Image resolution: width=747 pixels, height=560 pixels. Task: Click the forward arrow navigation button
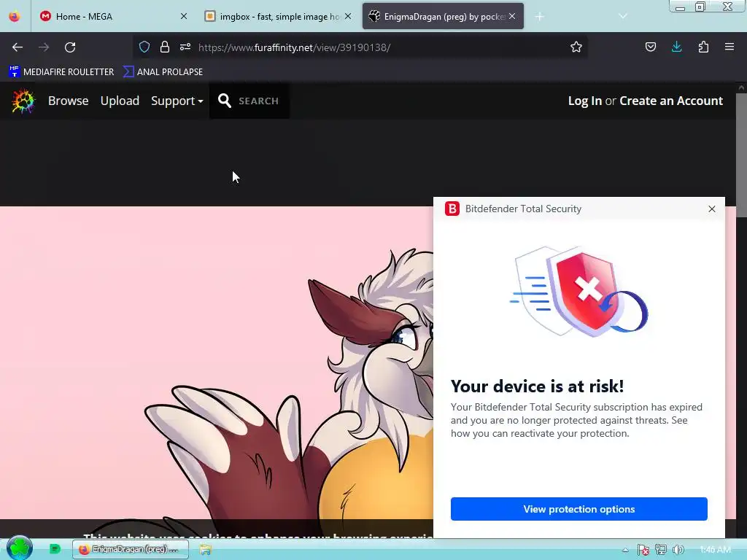44,47
